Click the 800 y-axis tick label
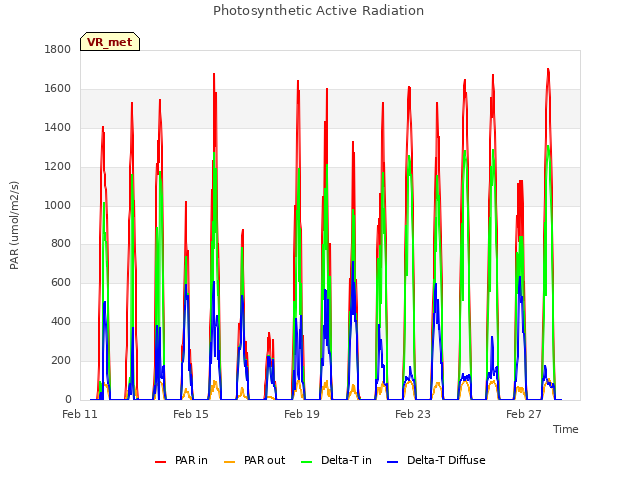Screen dimensions: 640x480 (61, 244)
